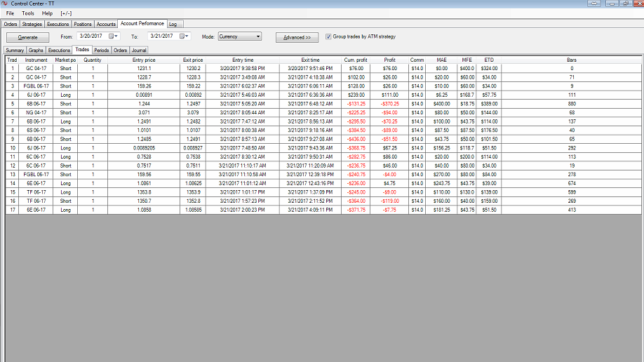Click FGBL 06-17 in trade row 3

coord(36,86)
